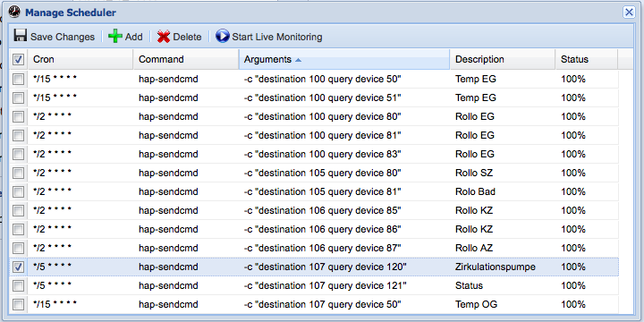Screen dimensions: 644x322
Task: Click the blue play Start Live Monitoring icon
Action: (x=222, y=36)
